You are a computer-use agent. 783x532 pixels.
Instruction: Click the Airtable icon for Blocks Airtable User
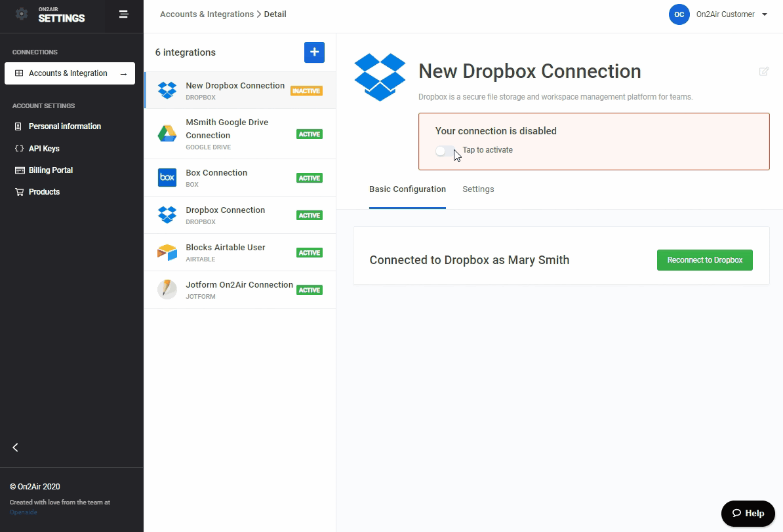[x=167, y=252]
